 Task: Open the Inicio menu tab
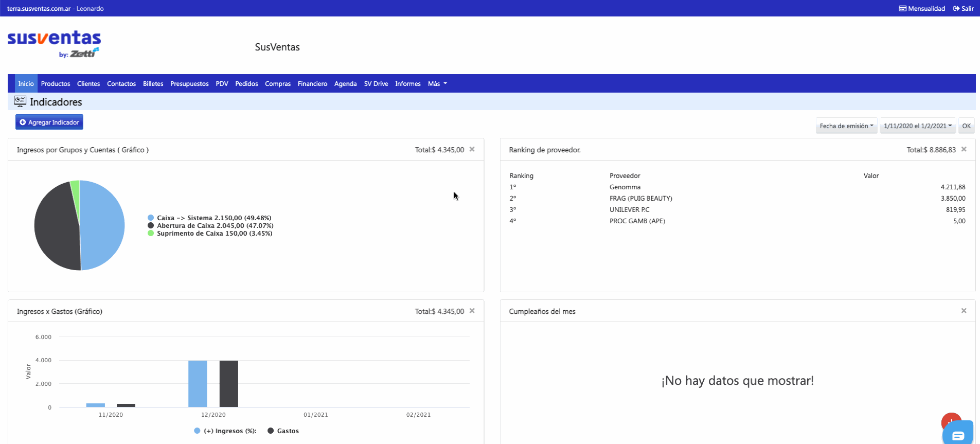click(x=26, y=83)
